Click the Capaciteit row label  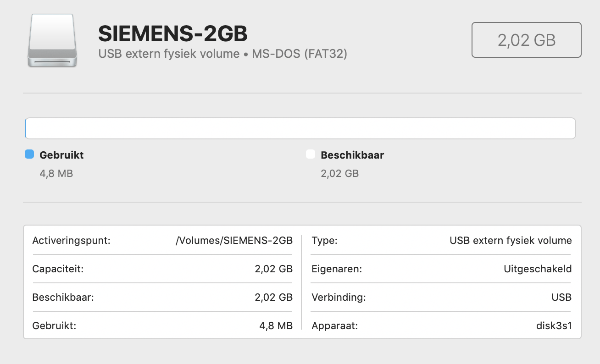[58, 269]
